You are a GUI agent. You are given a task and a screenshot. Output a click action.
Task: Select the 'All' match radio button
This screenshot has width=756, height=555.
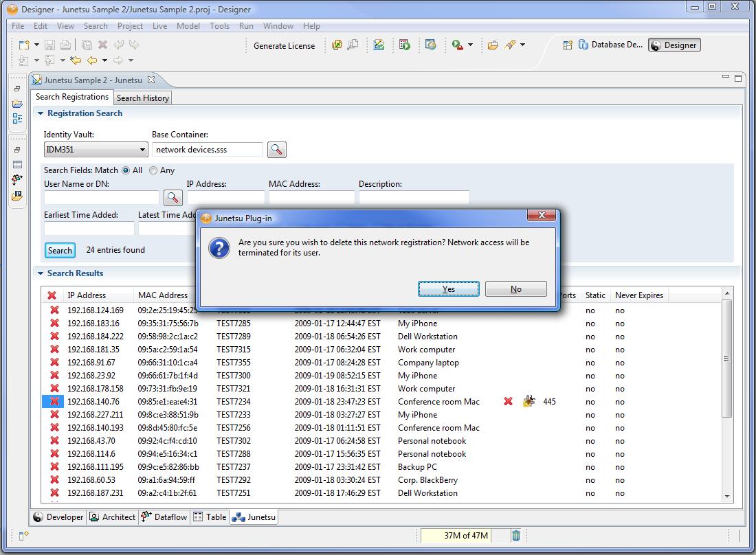tap(126, 170)
